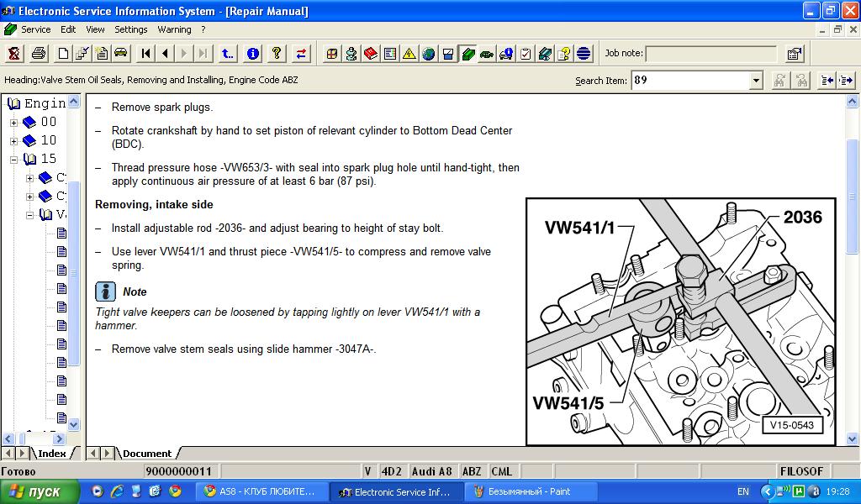Go to first page using skip-back arrow

(x=146, y=54)
